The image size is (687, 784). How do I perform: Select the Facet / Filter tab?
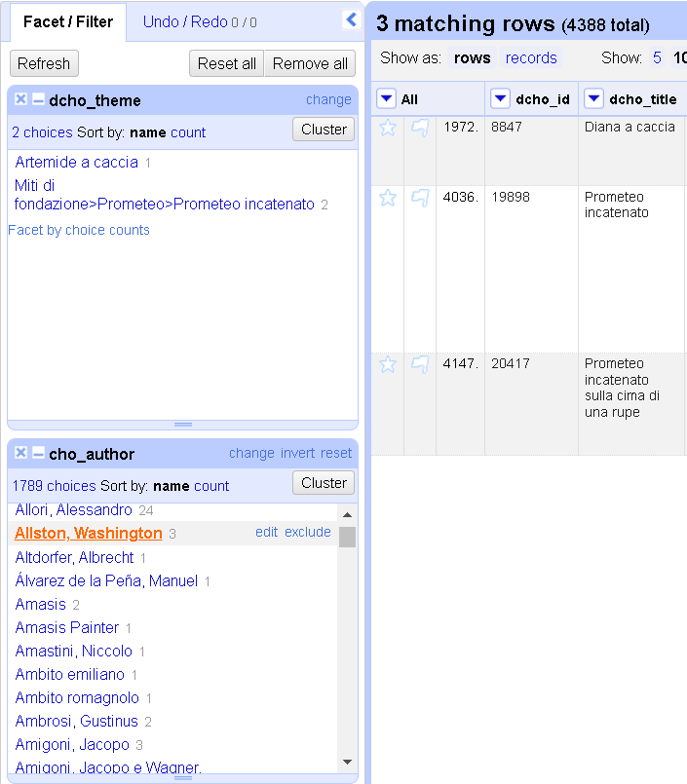[x=67, y=21]
